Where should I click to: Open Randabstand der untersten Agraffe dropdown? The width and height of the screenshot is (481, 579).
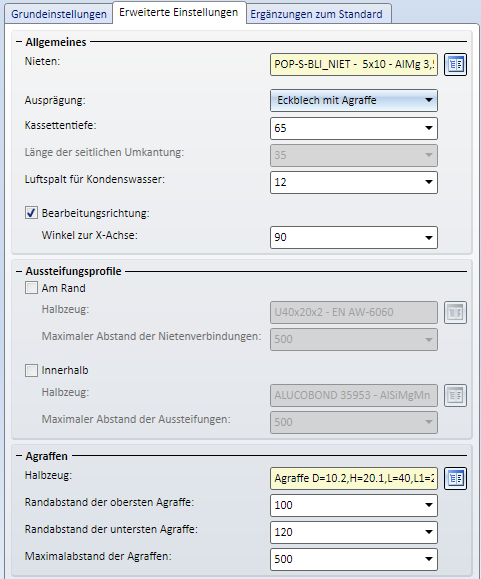pos(429,532)
